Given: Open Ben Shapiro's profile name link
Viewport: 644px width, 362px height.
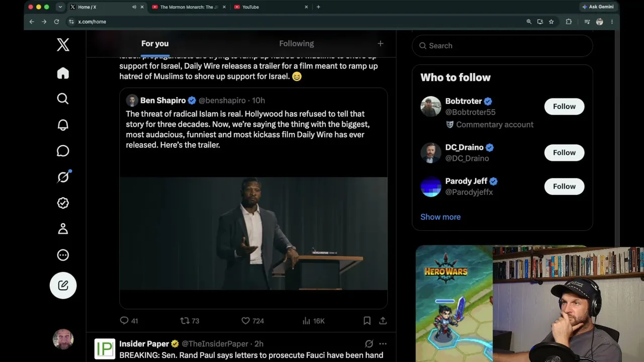Looking at the screenshot, I should (163, 101).
